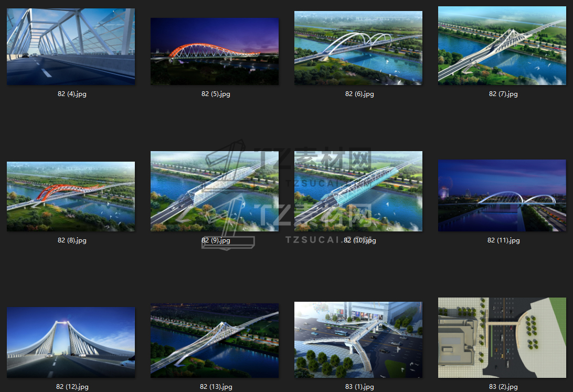Select the 82 (8).jpg red arch aerial thumbnail
This screenshot has width=573, height=392.
pyautogui.click(x=71, y=196)
